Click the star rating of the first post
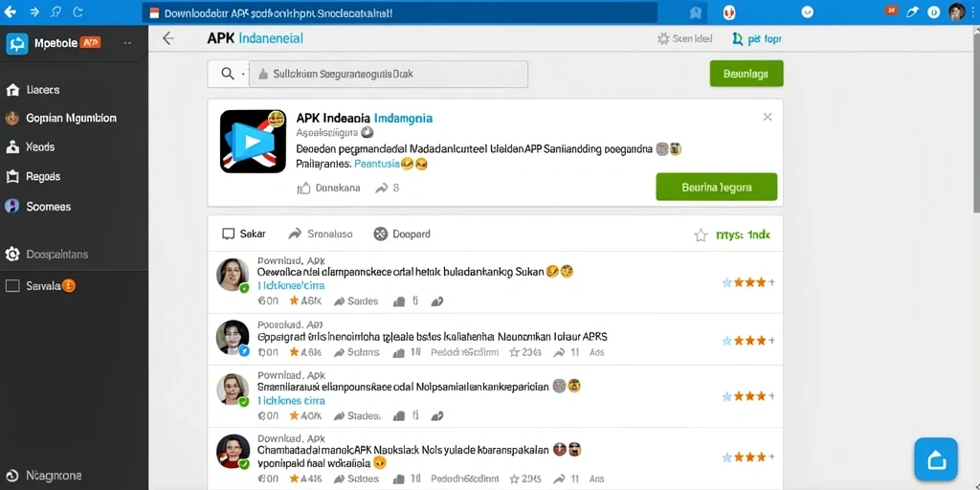This screenshot has height=490, width=980. click(x=748, y=282)
